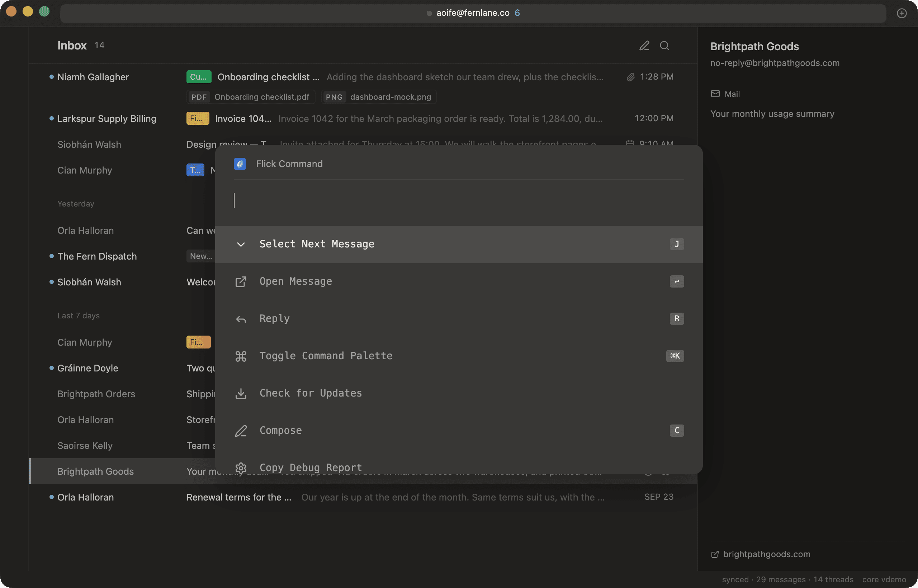918x588 pixels.
Task: Open the brightpathgoods.com link
Action: coord(766,554)
